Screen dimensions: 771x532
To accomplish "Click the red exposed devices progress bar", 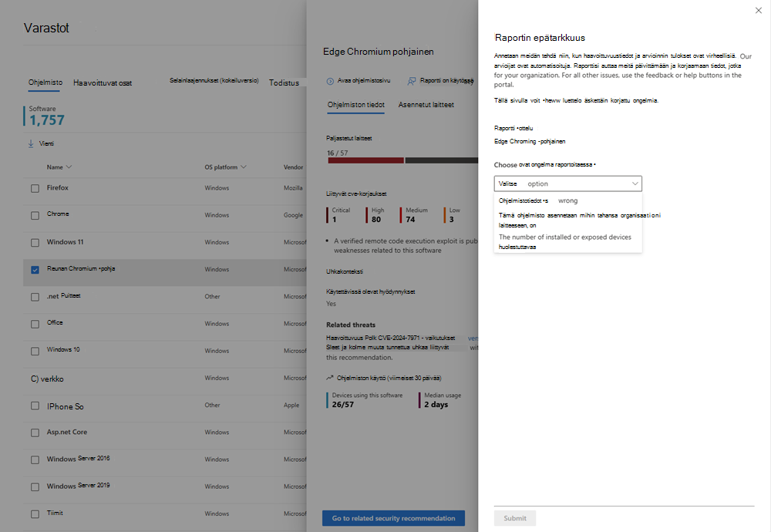I will pyautogui.click(x=365, y=160).
